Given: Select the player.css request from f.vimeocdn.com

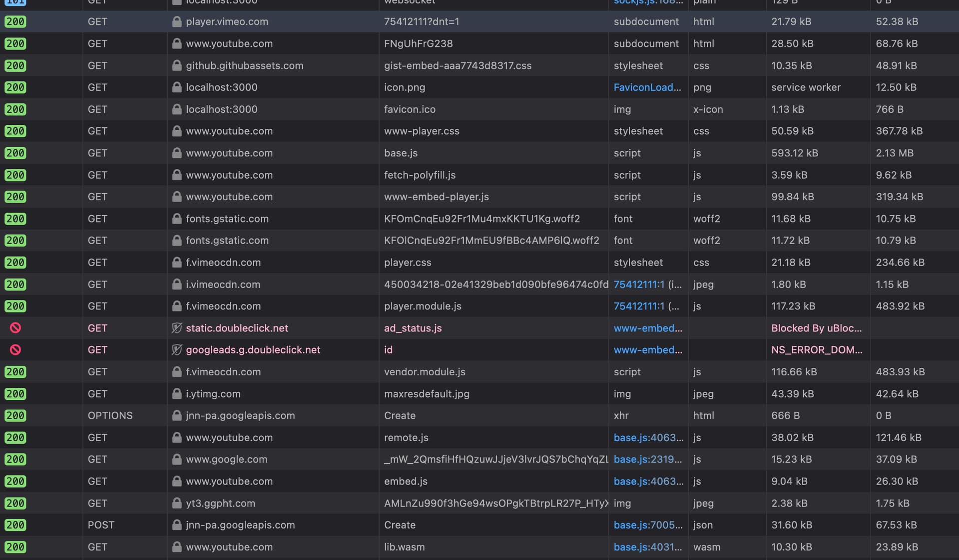Looking at the screenshot, I should pyautogui.click(x=479, y=263).
